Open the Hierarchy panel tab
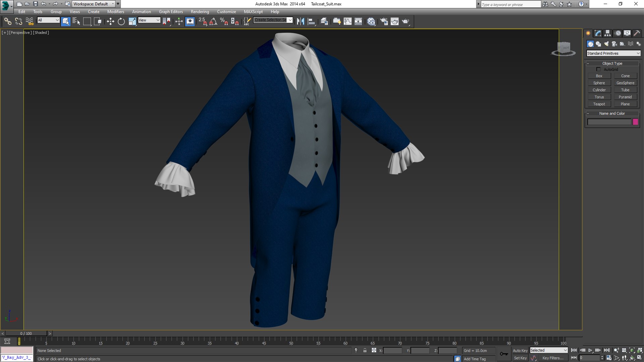The image size is (644, 362). tap(607, 33)
